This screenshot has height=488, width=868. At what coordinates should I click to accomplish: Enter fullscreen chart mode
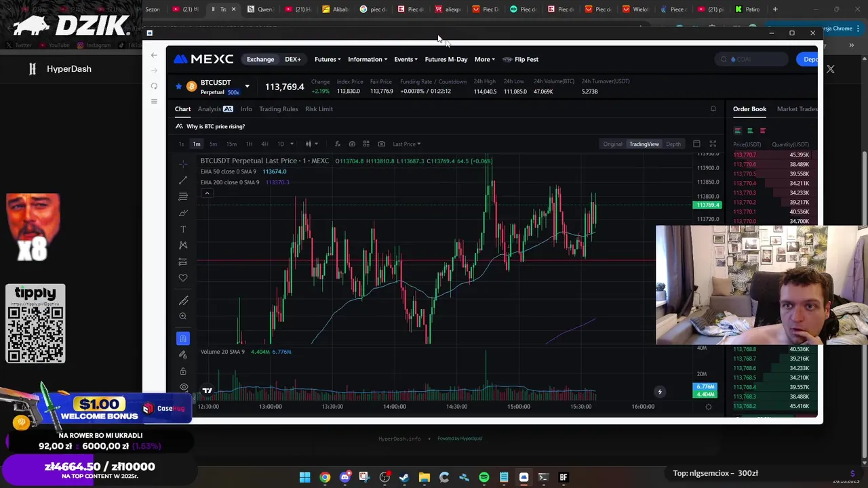(713, 144)
